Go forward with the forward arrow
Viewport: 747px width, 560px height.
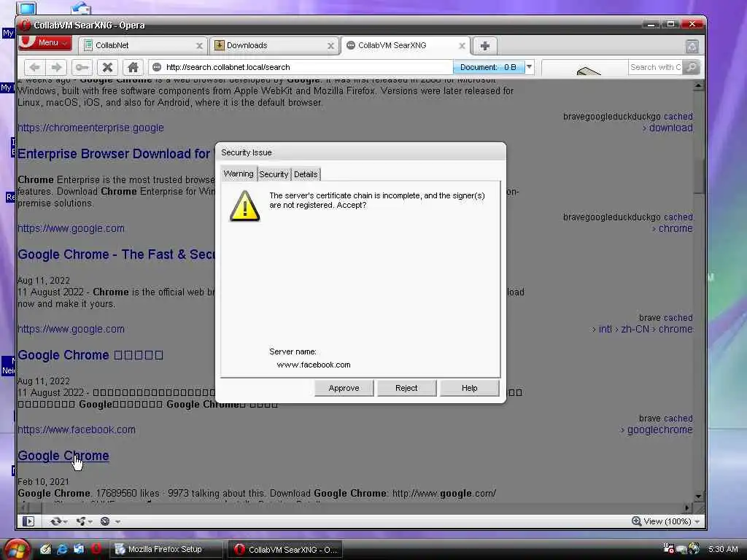coord(57,67)
